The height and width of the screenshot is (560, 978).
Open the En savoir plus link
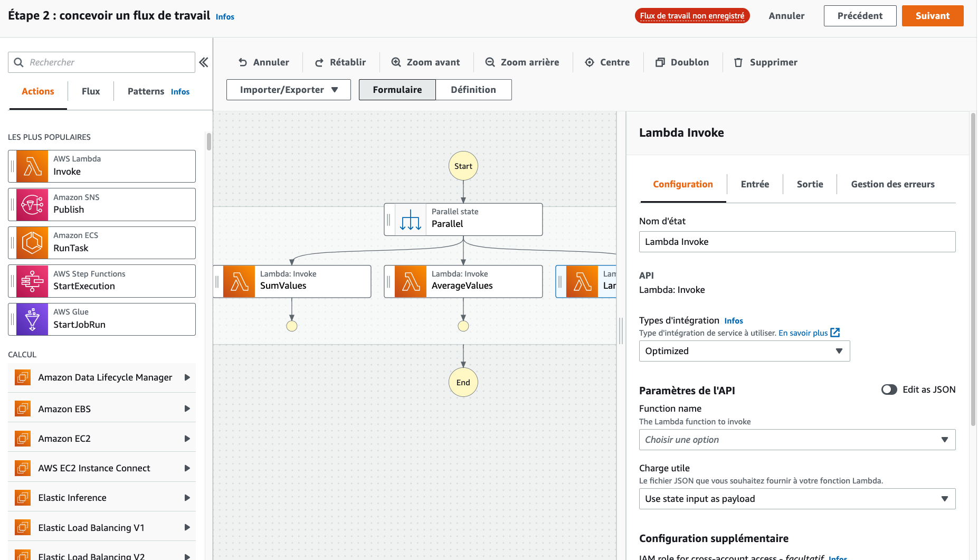coord(803,333)
